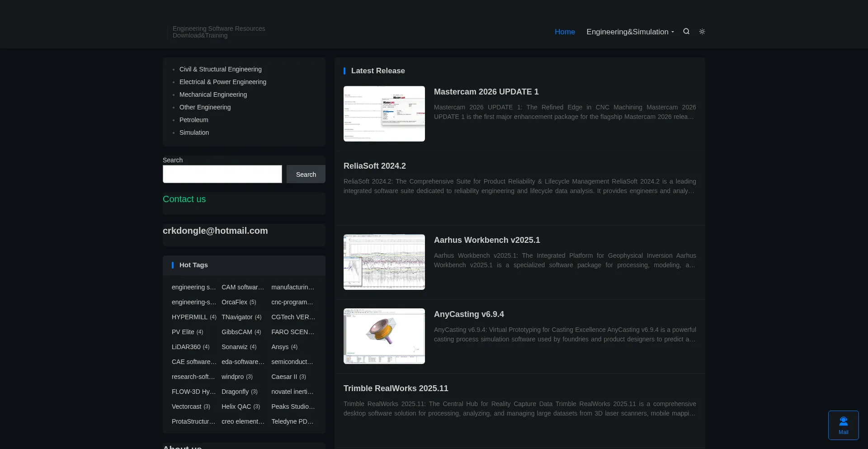868x449 pixels.
Task: Select the GibbsCAM (4) hot tag
Action: pos(241,332)
